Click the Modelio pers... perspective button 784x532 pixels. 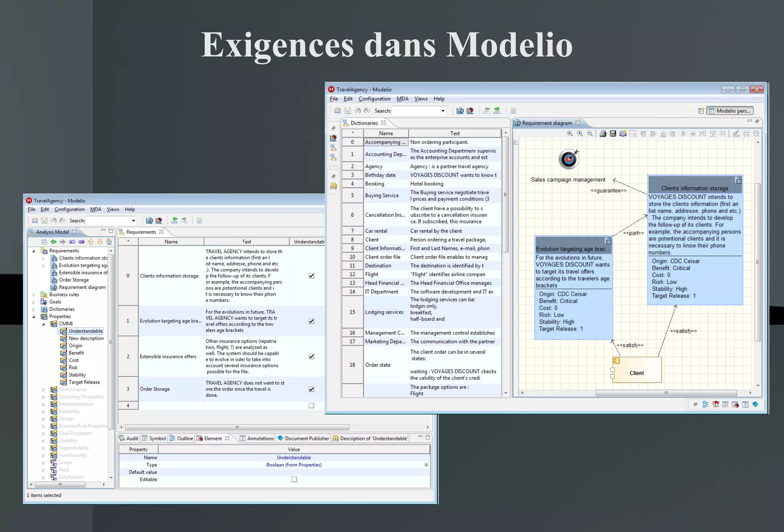[730, 111]
